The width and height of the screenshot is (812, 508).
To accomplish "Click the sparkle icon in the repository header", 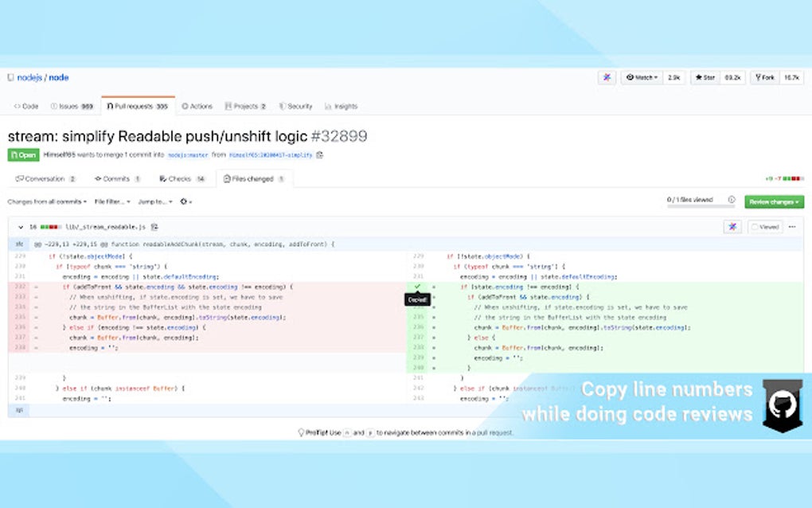I will 607,77.
